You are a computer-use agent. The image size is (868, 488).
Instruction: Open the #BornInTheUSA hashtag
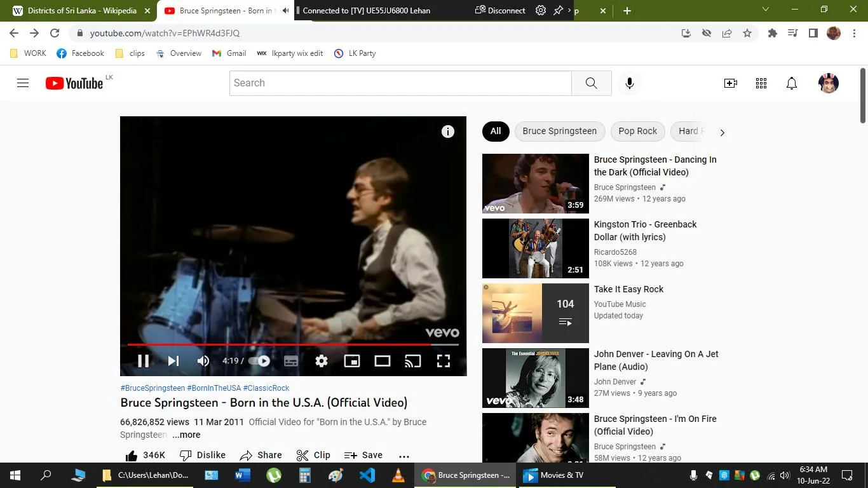click(x=214, y=388)
